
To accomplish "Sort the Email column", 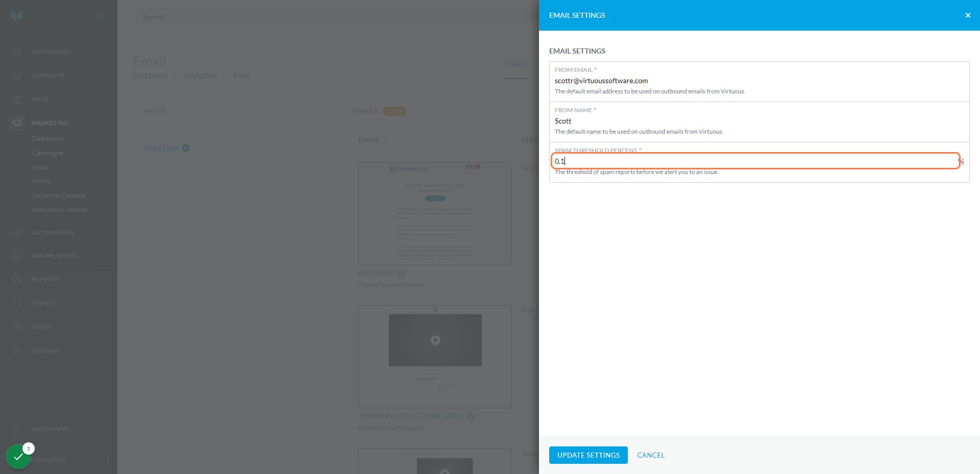I will pyautogui.click(x=386, y=140).
